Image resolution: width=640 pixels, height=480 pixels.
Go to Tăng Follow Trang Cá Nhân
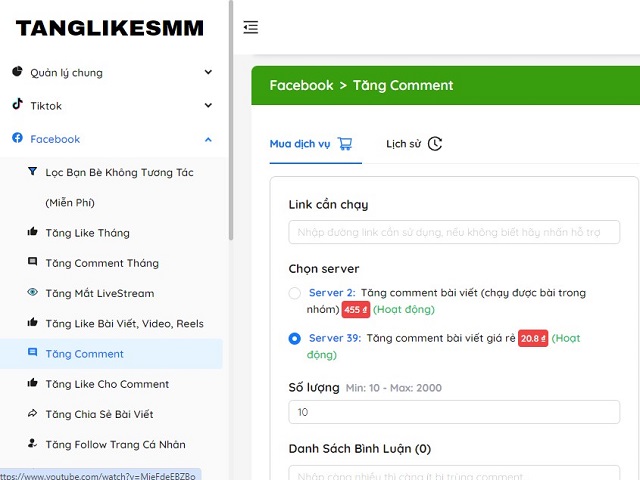click(115, 444)
